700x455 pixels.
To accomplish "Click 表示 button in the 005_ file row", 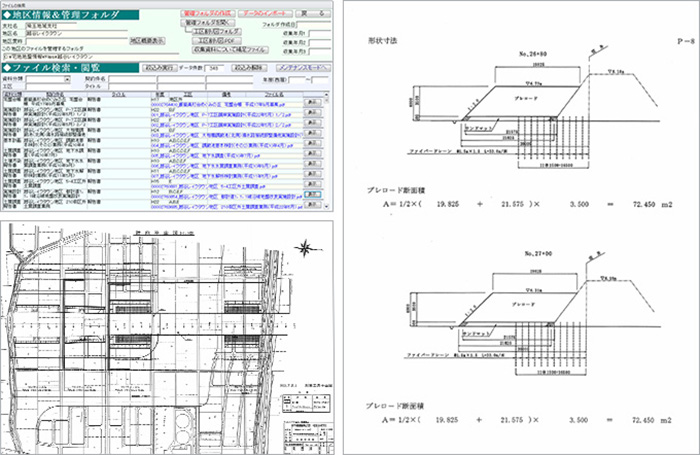I will pos(312,153).
